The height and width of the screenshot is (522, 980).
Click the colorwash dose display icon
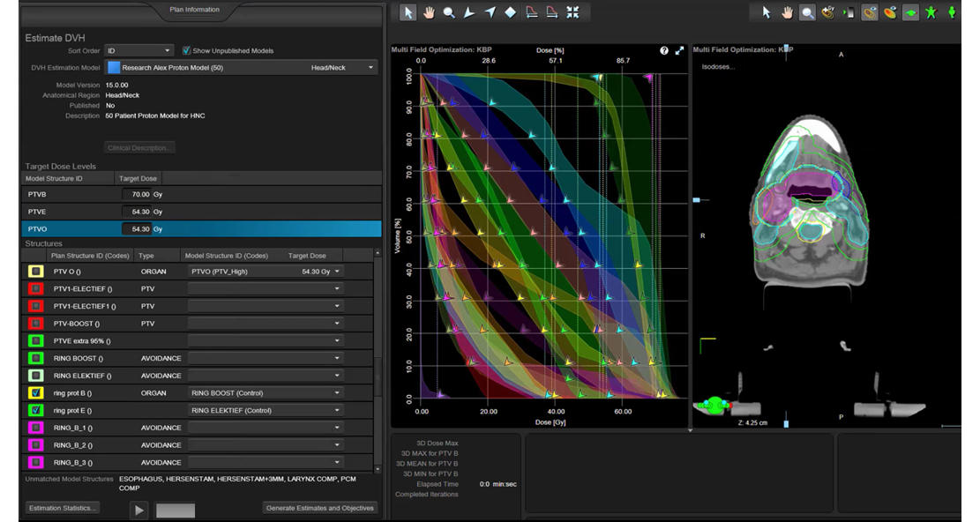pyautogui.click(x=892, y=11)
